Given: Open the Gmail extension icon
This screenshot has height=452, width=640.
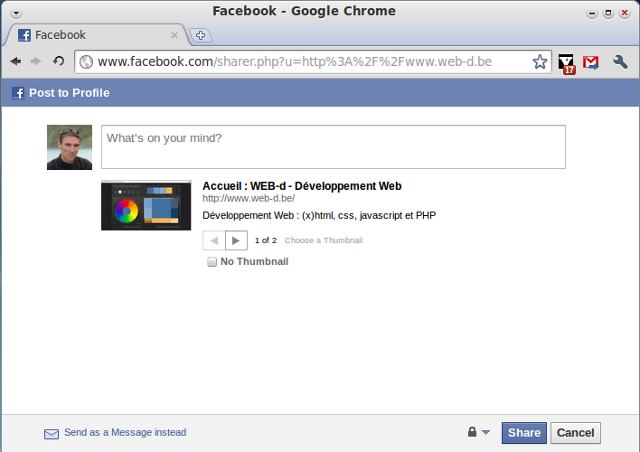Looking at the screenshot, I should [x=591, y=62].
